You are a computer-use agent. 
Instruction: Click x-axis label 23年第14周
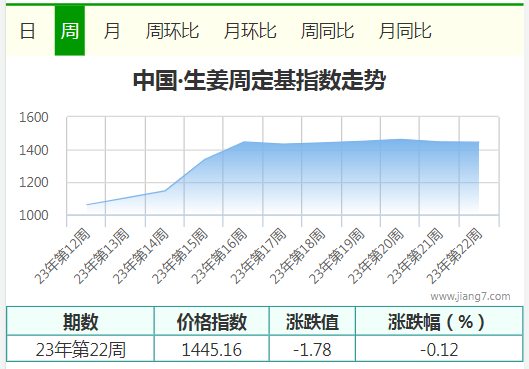coord(141,256)
